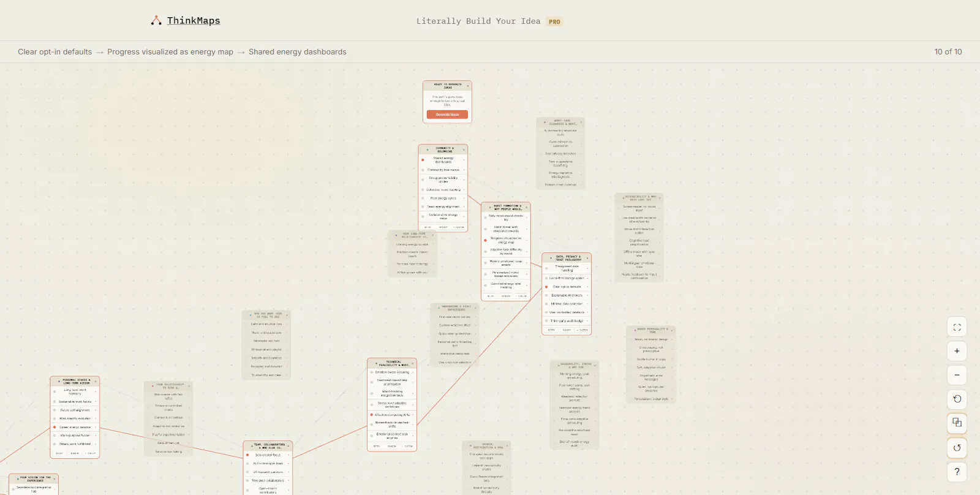This screenshot has width=980, height=495.
Task: Close the faded Worst-Case Scenarios node
Action: (x=581, y=123)
